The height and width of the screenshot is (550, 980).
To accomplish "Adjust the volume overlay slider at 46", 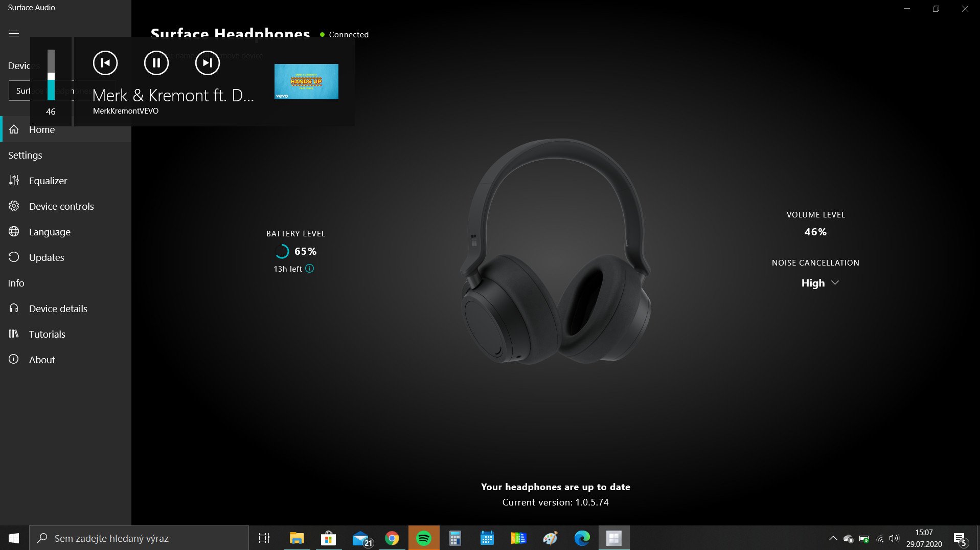I will pyautogui.click(x=51, y=75).
